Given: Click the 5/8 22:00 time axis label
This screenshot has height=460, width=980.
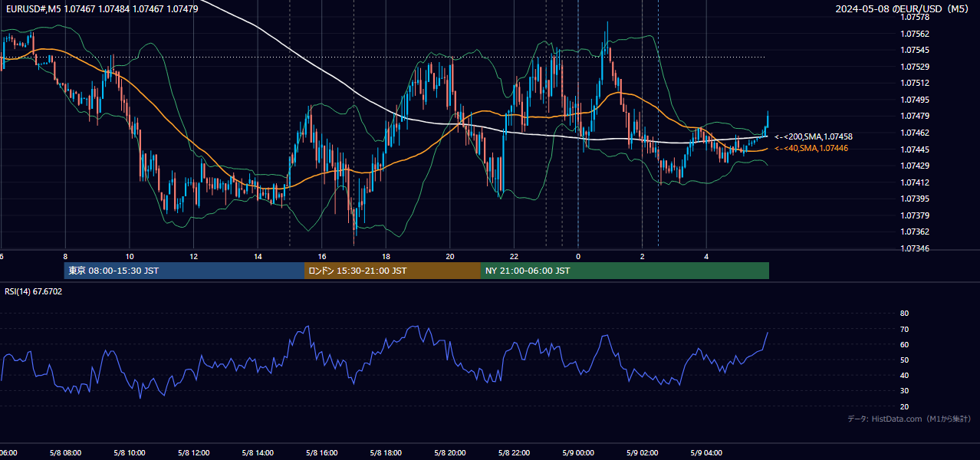Looking at the screenshot, I should coord(514,452).
